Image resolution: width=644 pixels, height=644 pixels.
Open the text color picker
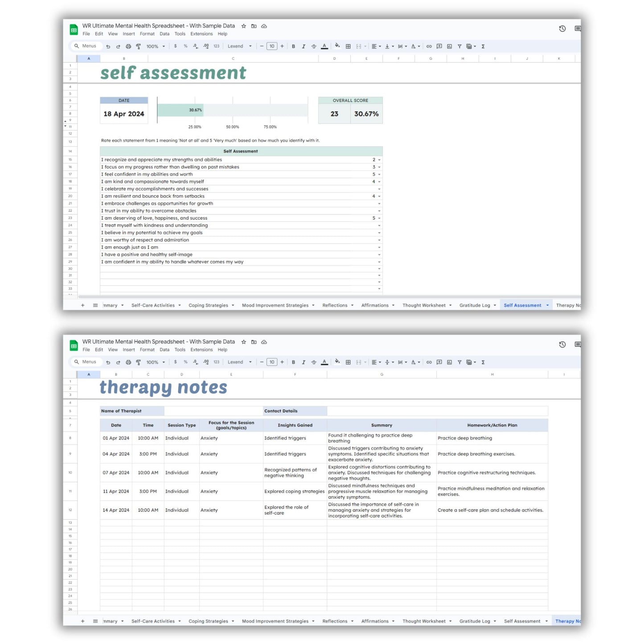click(324, 46)
